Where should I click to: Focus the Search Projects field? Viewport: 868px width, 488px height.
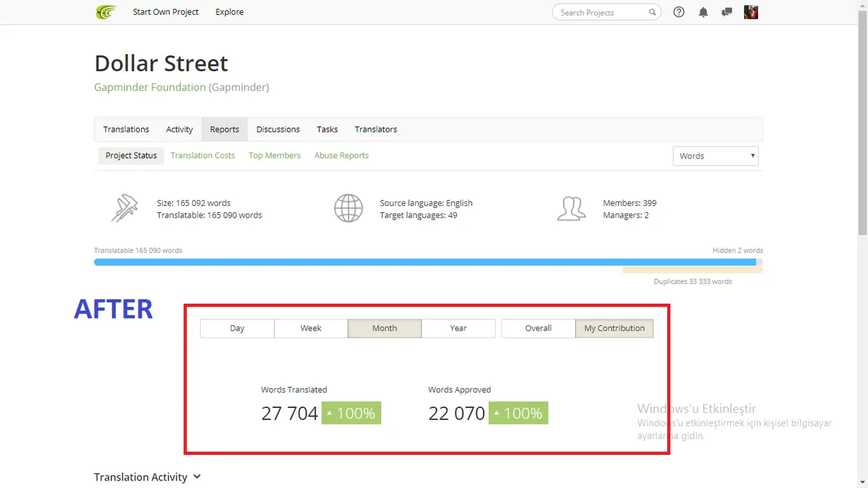pos(607,12)
